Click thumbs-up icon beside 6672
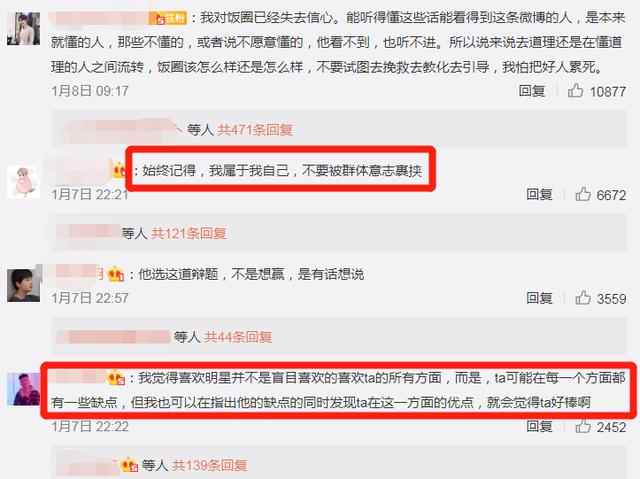The height and width of the screenshot is (479, 640). pyautogui.click(x=583, y=194)
